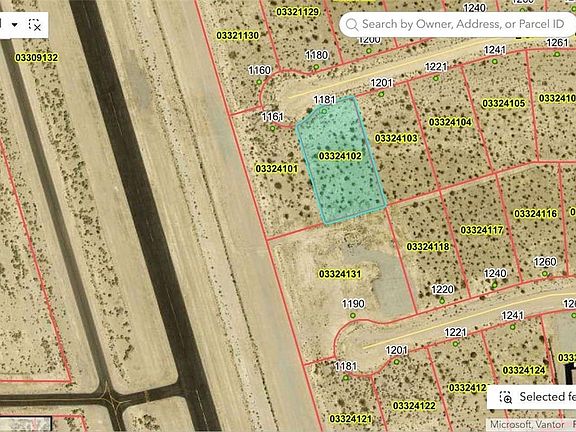Image resolution: width=576 pixels, height=432 pixels.
Task: Expand the select tool dropdown arrow
Action: [15, 25]
